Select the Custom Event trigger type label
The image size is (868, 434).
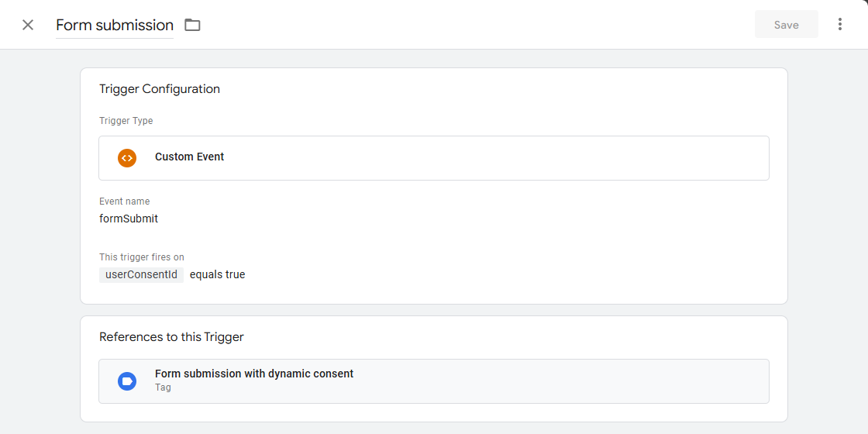coord(189,157)
